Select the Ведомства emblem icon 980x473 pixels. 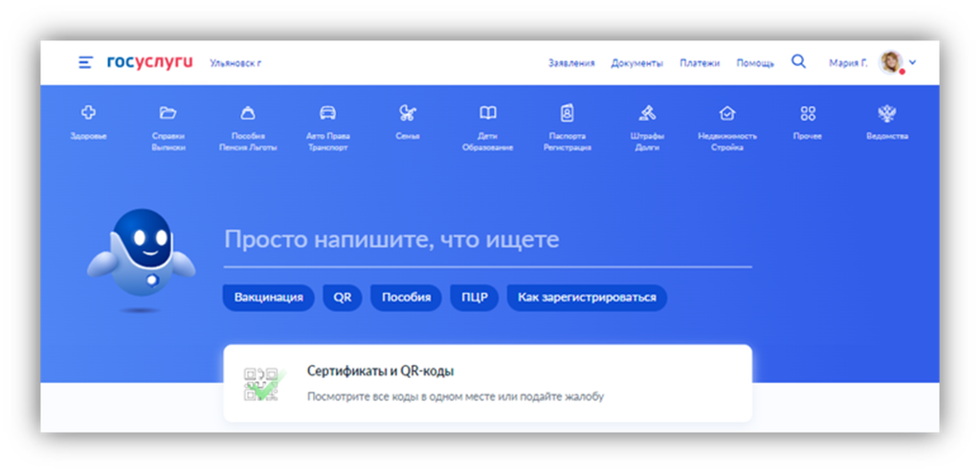pyautogui.click(x=886, y=114)
